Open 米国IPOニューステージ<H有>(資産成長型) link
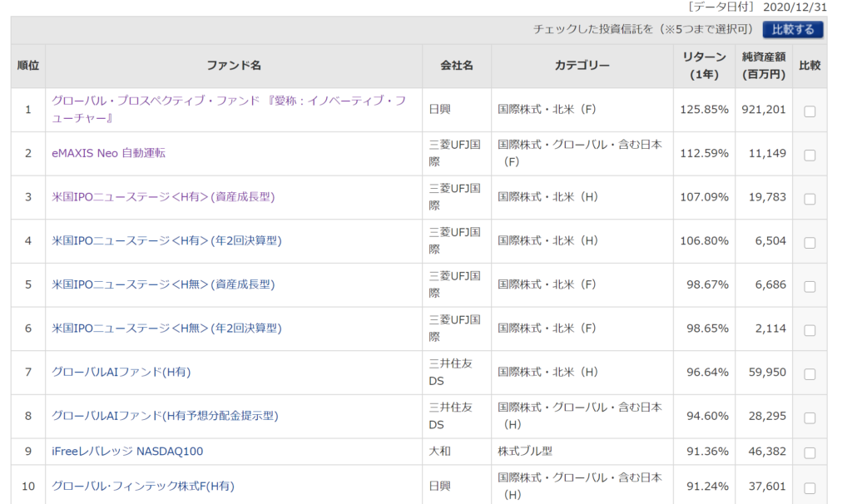This screenshot has height=504, width=852. (x=163, y=196)
